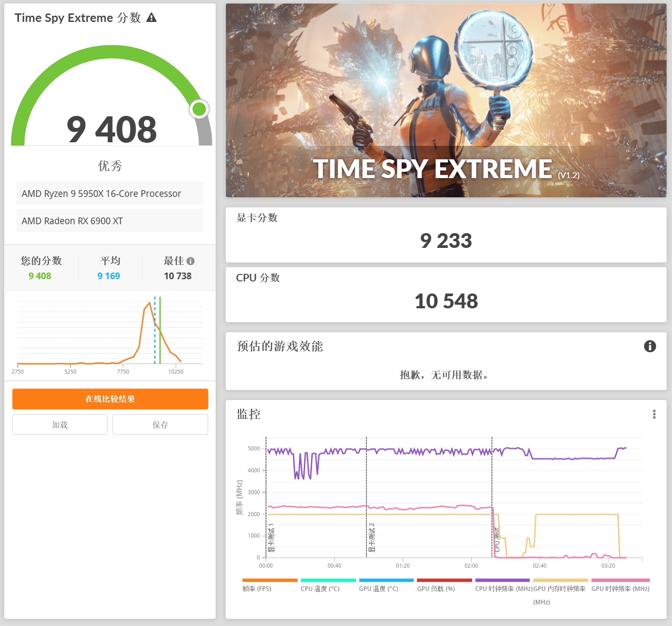
Task: Click the 显卡测试 2 timeline marker
Action: click(371, 537)
